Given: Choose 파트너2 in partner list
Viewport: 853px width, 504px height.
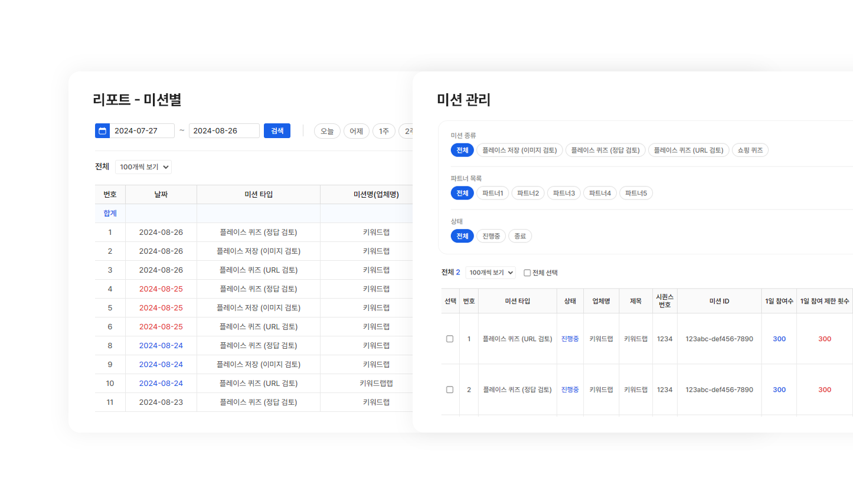Looking at the screenshot, I should coord(528,193).
